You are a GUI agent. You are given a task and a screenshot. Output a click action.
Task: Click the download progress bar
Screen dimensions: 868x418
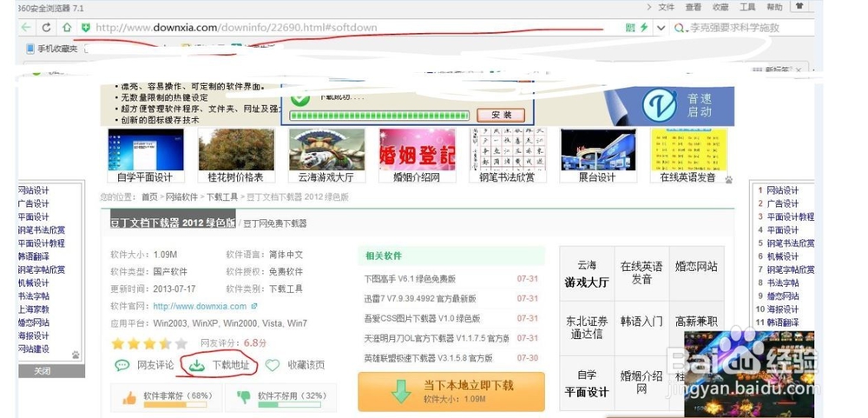(x=380, y=116)
